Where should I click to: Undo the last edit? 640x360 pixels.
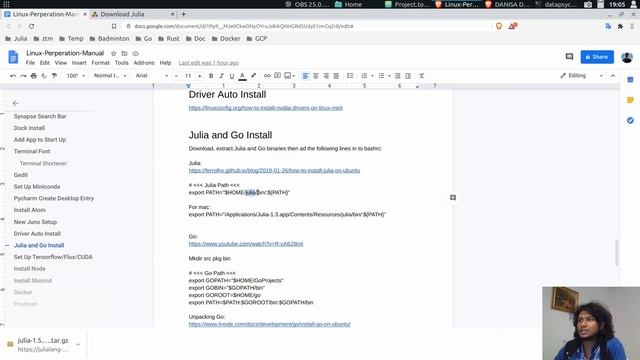pos(13,76)
